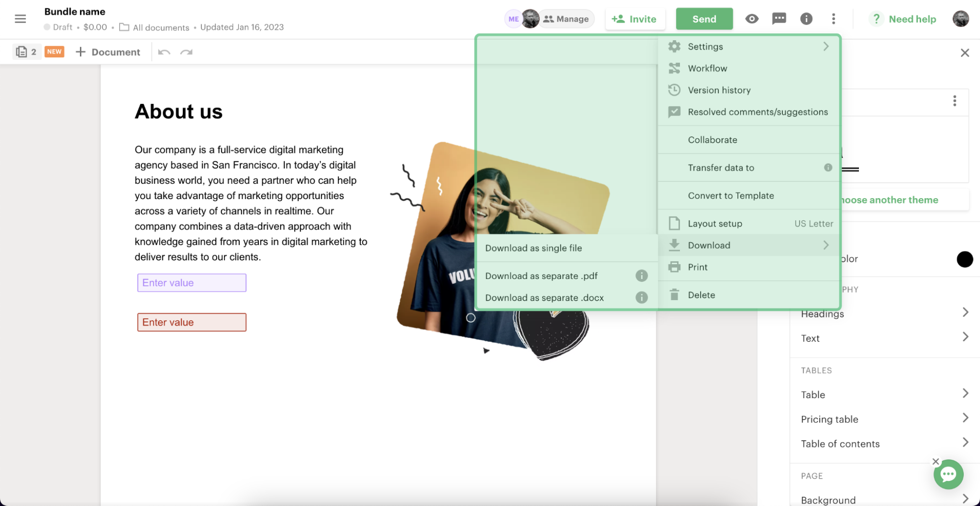The height and width of the screenshot is (506, 980).
Task: Click the folder icon by All documents
Action: point(124,27)
